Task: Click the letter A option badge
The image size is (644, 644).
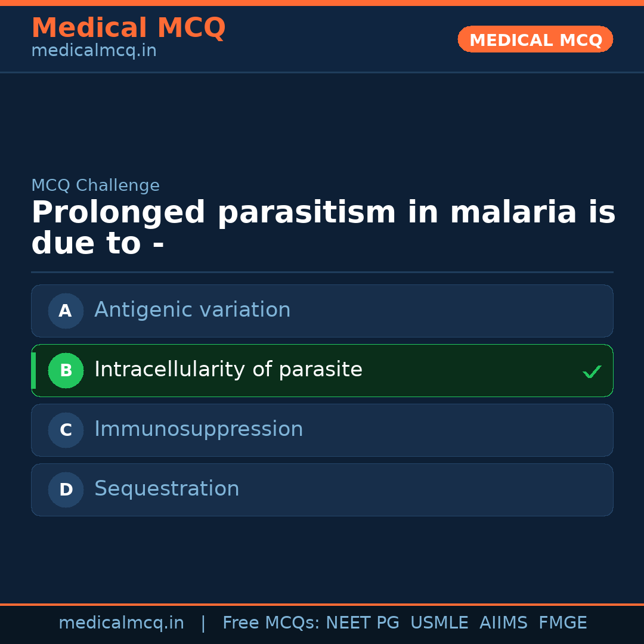Action: coord(66,311)
